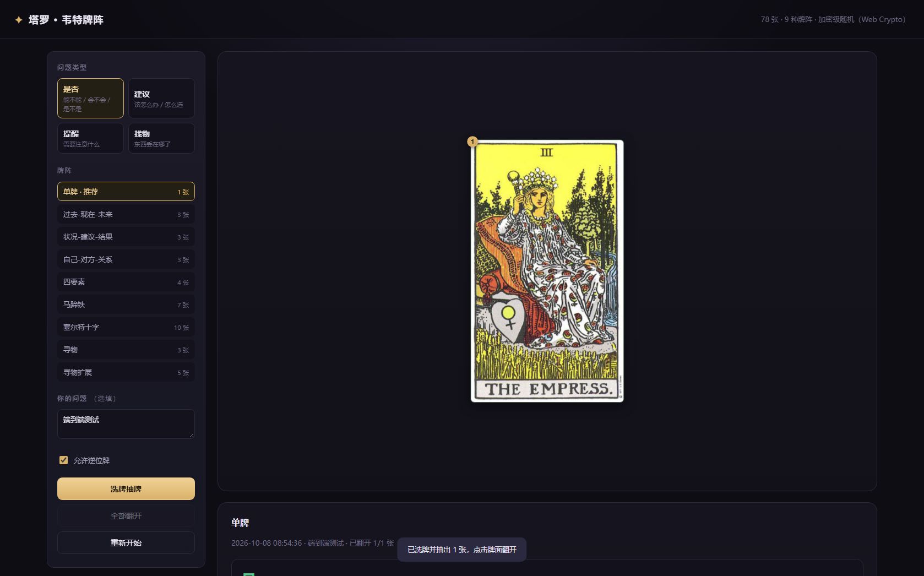The height and width of the screenshot is (576, 924).
Task: Click the star logo icon beside 塔罗
Action: coord(19,20)
